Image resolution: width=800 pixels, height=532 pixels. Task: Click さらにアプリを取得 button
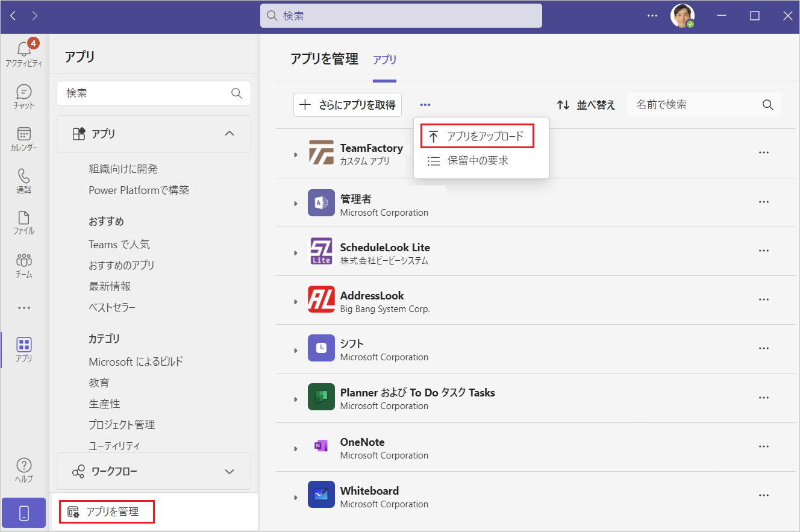348,105
